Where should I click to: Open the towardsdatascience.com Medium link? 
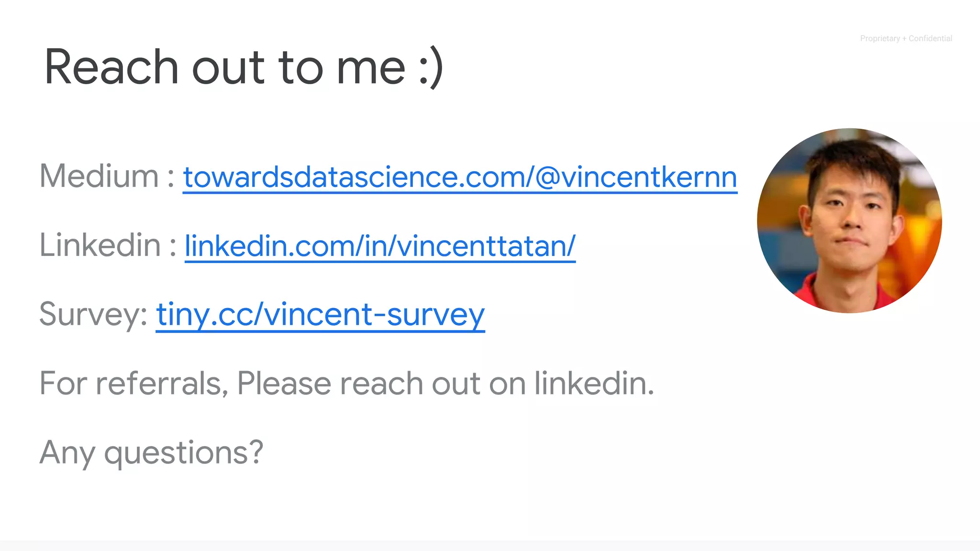pyautogui.click(x=459, y=177)
